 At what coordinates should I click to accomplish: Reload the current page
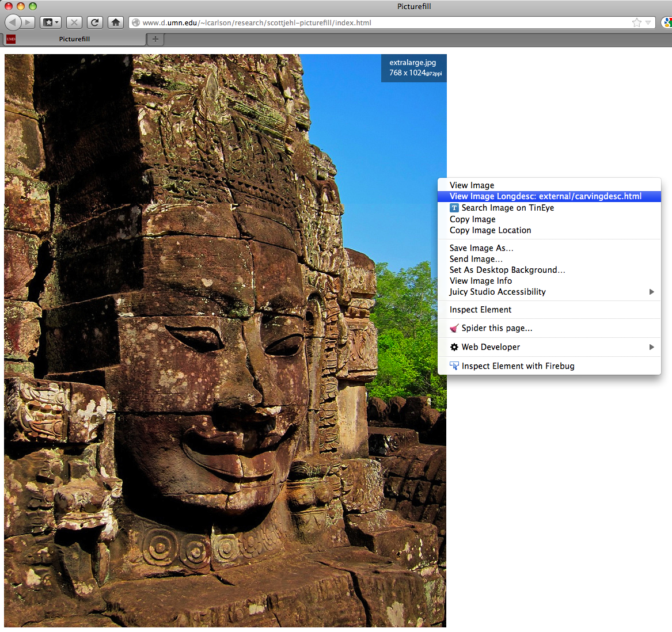pyautogui.click(x=95, y=22)
